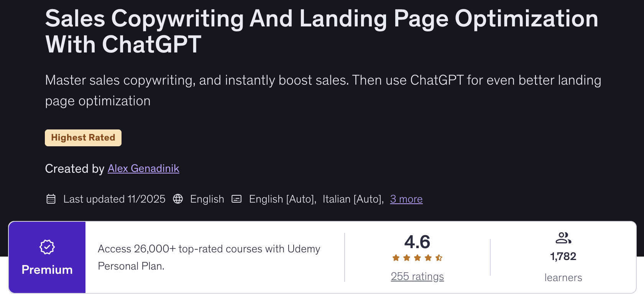Click the English language label
Viewport: 644px width, 301px height.
(x=207, y=199)
